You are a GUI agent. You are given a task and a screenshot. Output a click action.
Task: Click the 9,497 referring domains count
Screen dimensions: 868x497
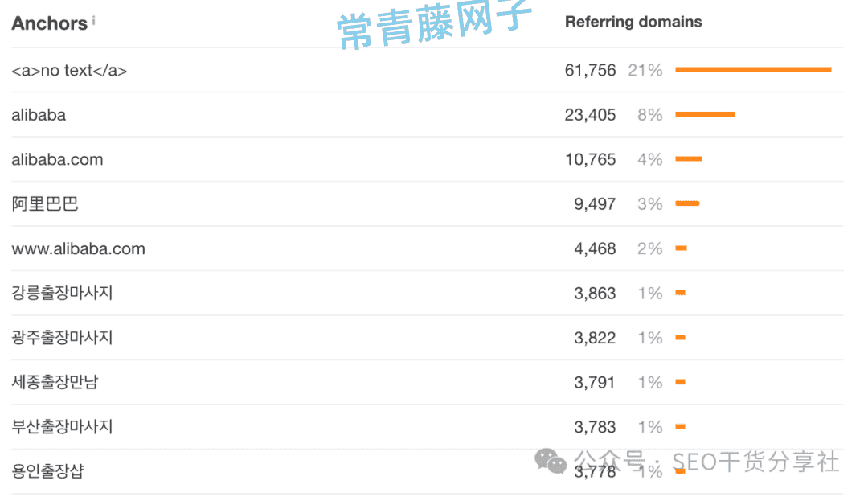(x=595, y=204)
